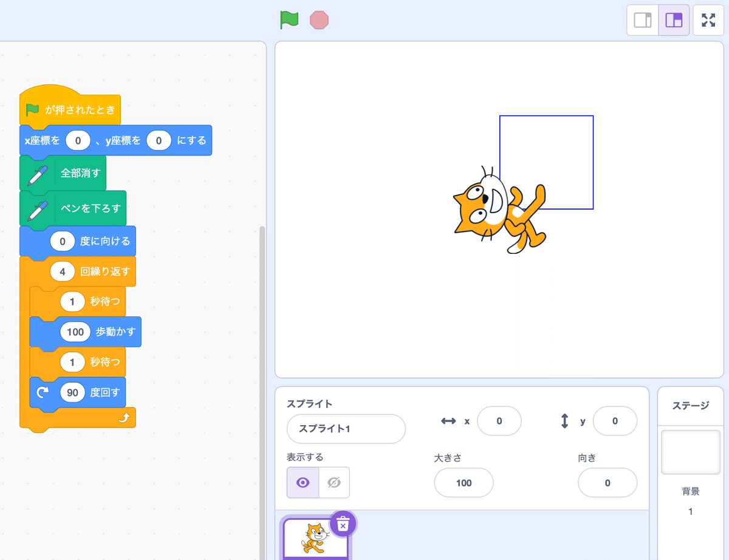Click the clockwise rotate icon on 度回す block
Viewport: 729px width, 560px height.
click(43, 392)
